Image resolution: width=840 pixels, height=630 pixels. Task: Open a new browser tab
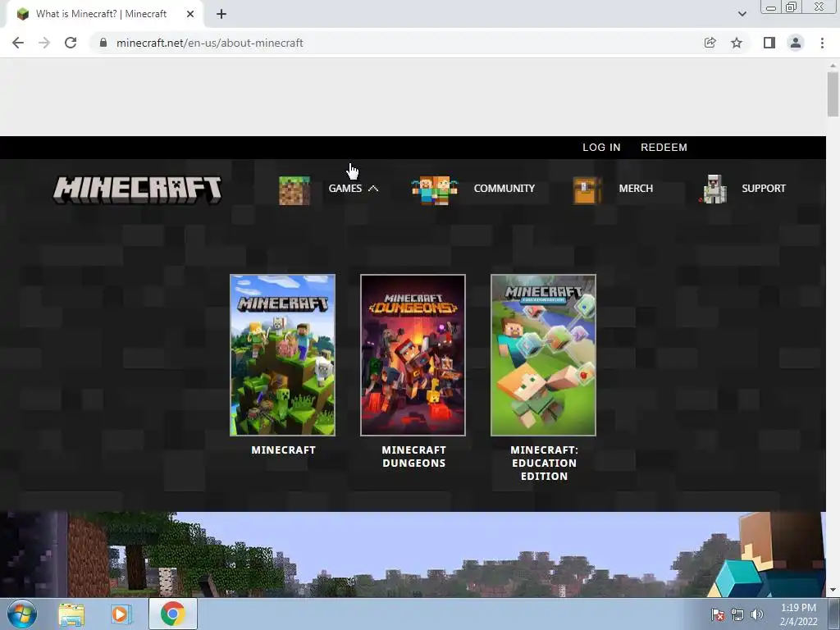tap(221, 14)
